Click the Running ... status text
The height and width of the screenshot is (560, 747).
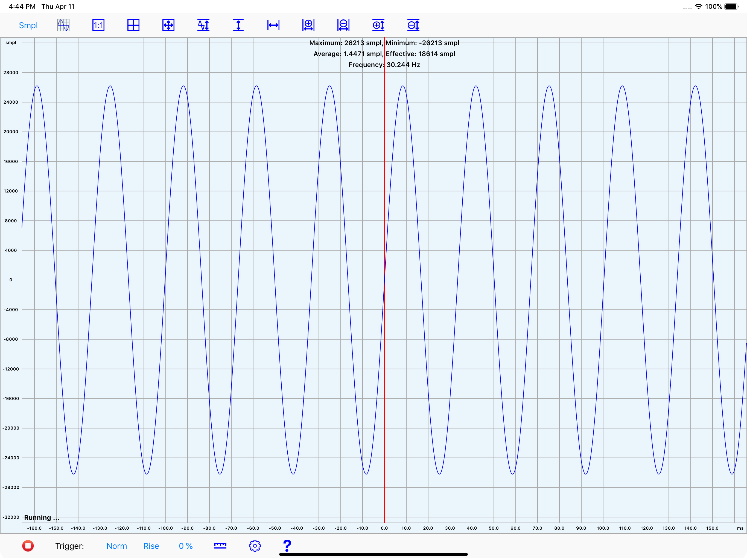42,518
